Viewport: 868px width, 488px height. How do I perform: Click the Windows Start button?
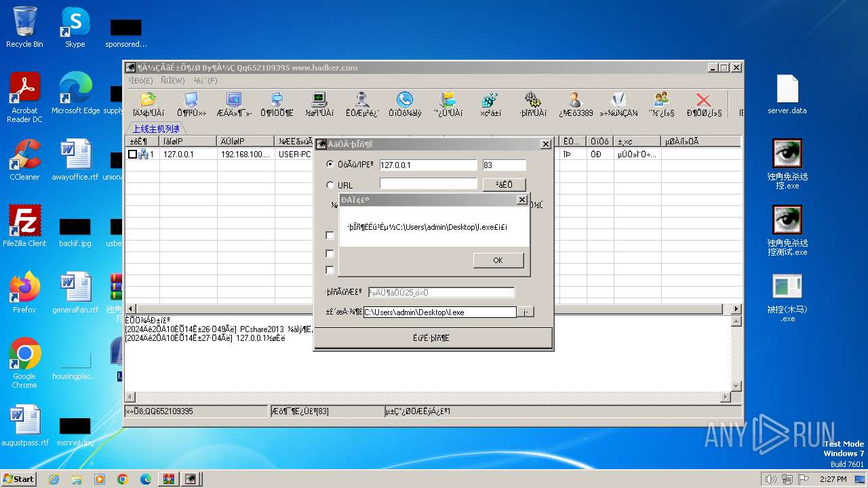click(x=19, y=479)
